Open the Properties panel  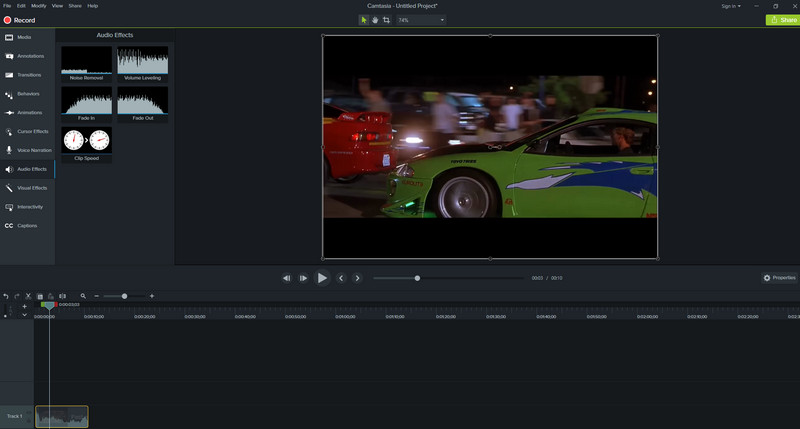tap(779, 277)
